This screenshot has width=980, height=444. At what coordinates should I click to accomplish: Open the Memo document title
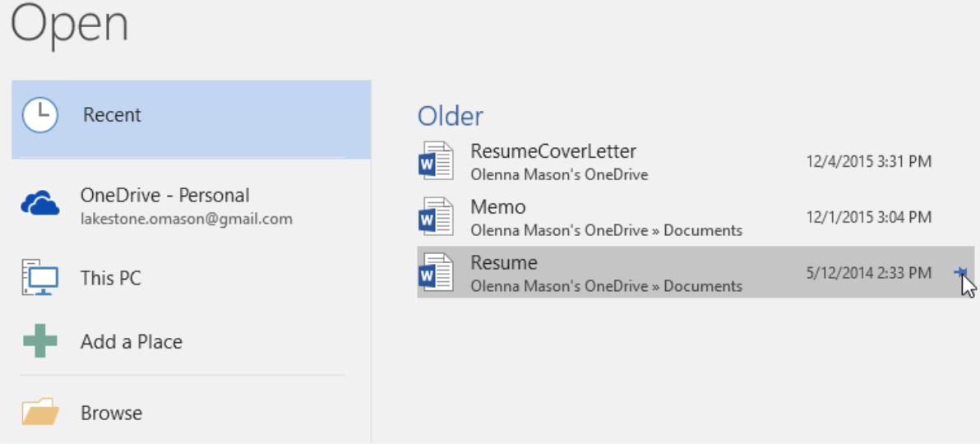click(x=497, y=207)
